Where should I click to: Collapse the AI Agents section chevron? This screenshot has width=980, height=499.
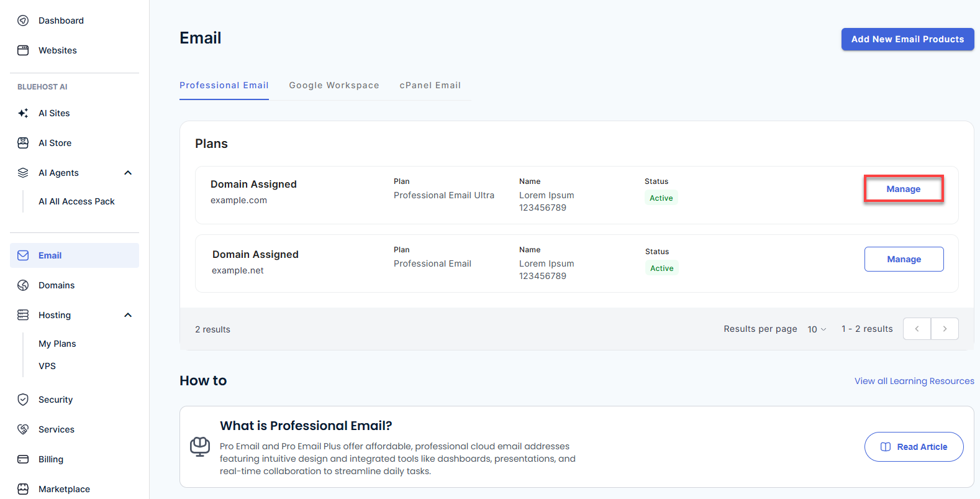pos(128,173)
